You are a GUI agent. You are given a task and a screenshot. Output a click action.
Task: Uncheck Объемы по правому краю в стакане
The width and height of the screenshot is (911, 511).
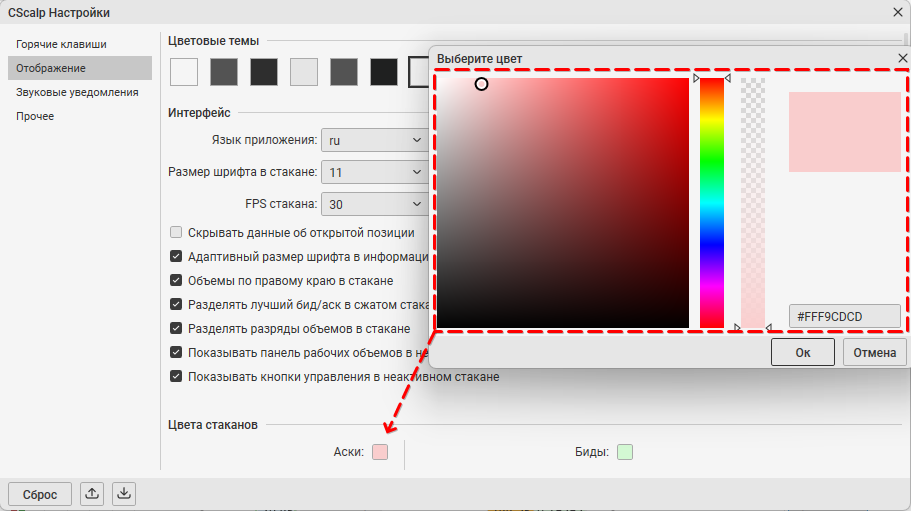pos(175,280)
